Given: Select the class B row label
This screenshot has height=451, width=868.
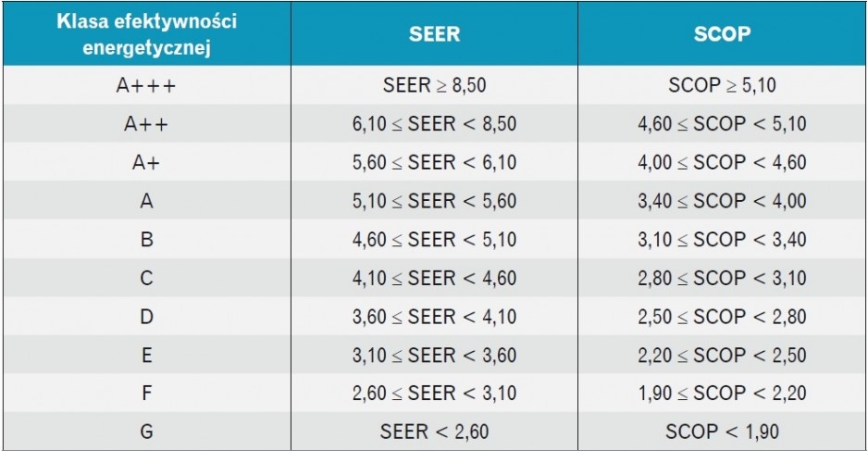Looking at the screenshot, I should tap(147, 239).
